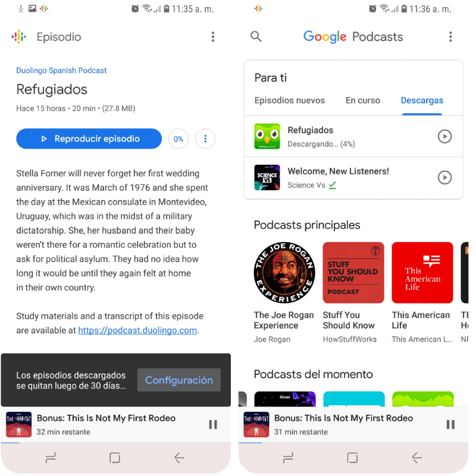The height and width of the screenshot is (476, 476).
Task: Pause Bonus episode with 32 min restante
Action: click(x=213, y=424)
